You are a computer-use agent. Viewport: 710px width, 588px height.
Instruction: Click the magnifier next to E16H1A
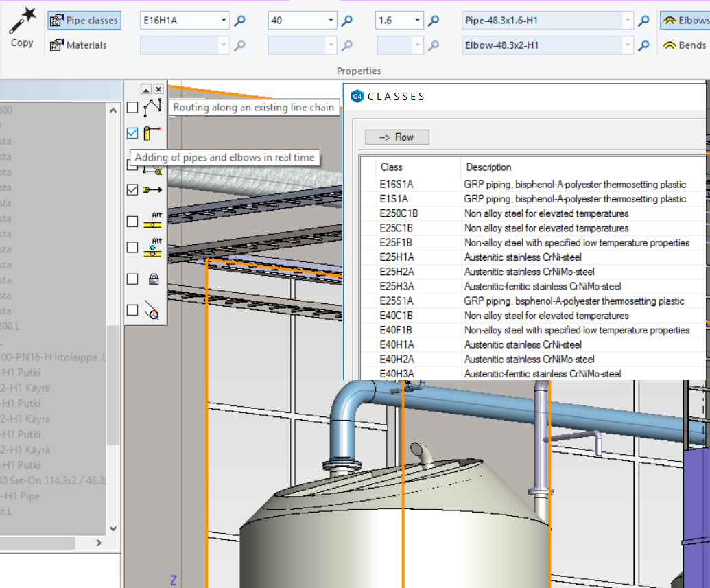click(x=239, y=21)
